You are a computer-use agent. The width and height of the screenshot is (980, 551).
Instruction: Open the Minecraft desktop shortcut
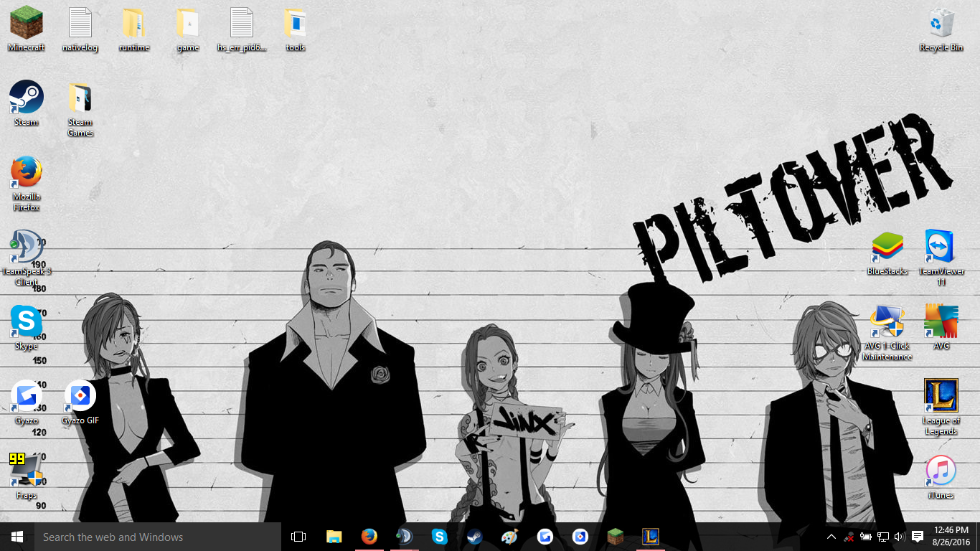pos(27,29)
